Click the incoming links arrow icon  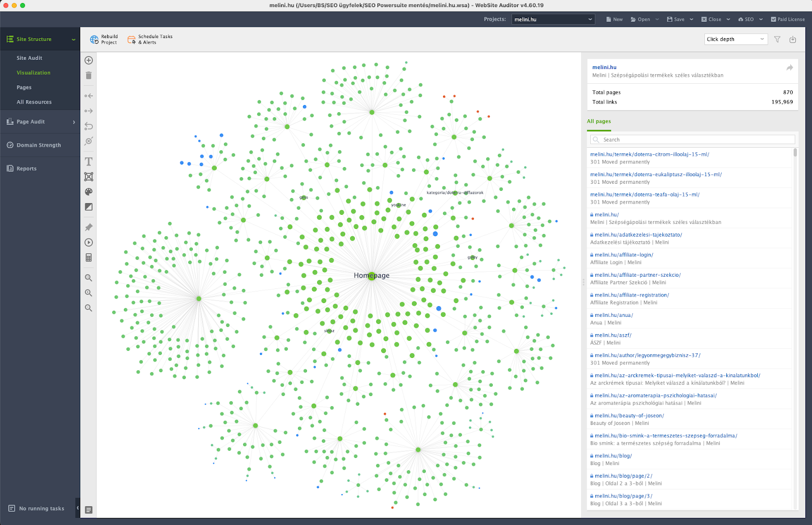click(x=89, y=96)
